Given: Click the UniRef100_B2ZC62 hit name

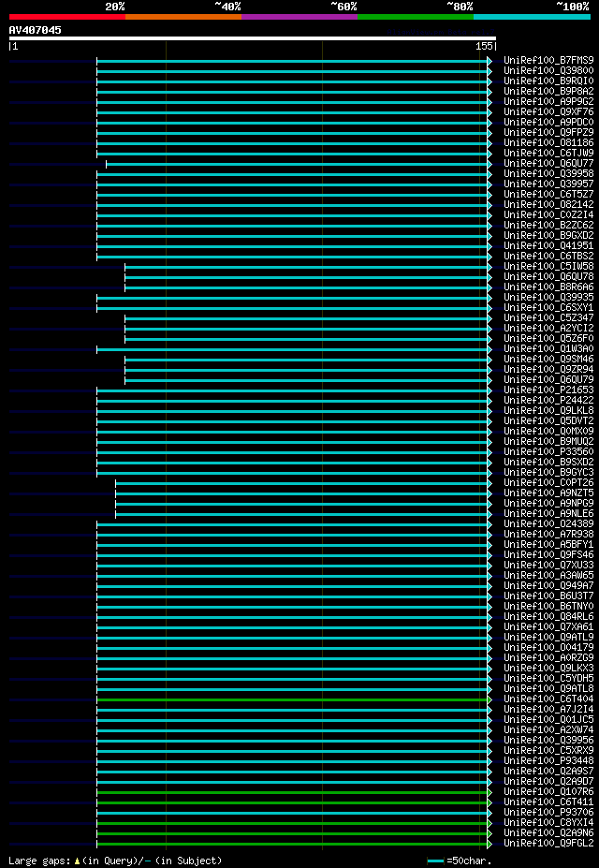Looking at the screenshot, I should click(548, 226).
